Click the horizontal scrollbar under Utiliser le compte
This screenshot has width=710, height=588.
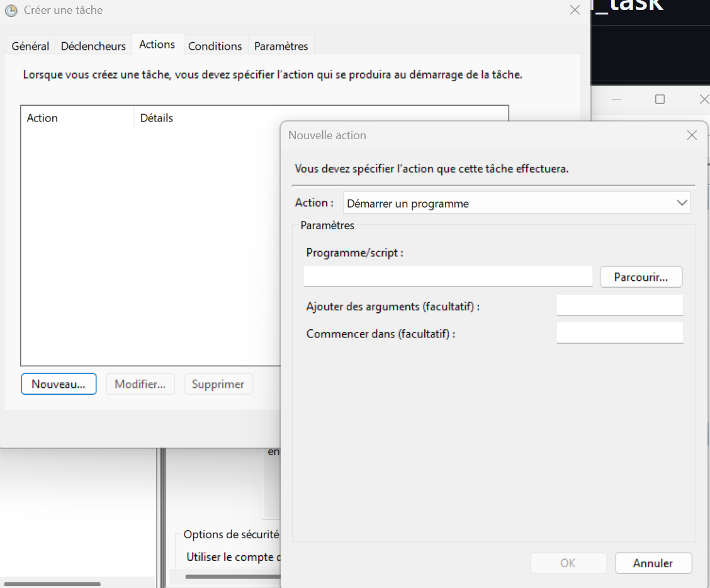pos(233,577)
